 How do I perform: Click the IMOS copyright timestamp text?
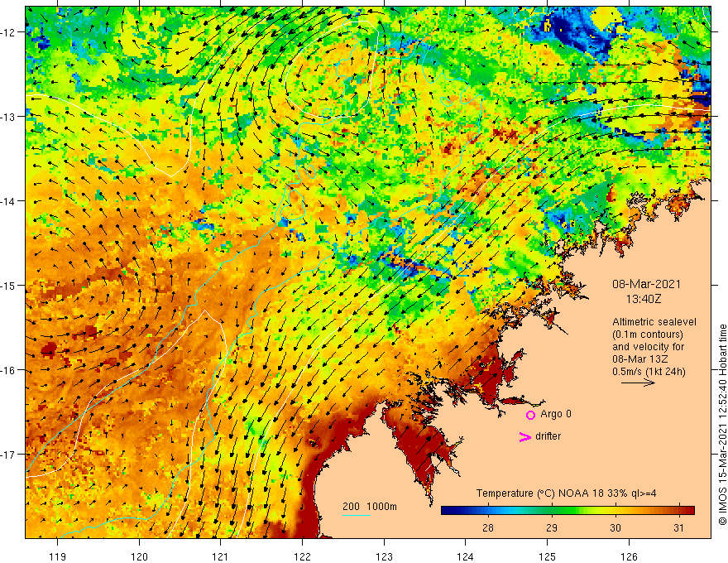click(x=722, y=425)
